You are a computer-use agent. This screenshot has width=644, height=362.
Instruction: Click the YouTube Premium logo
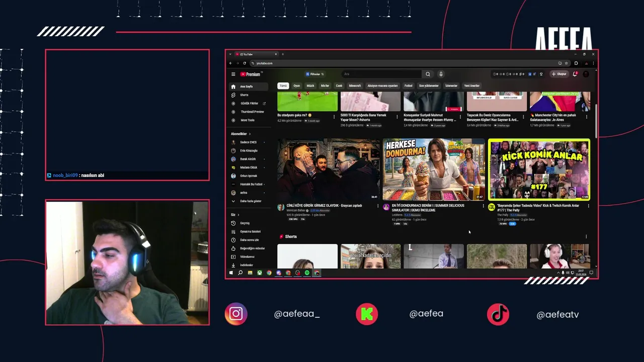[250, 74]
